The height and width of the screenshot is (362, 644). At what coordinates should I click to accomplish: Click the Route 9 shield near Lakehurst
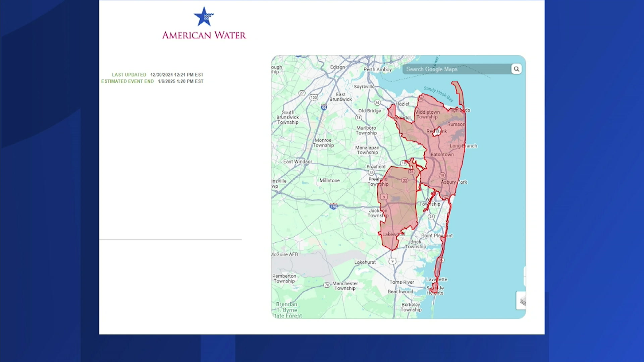(x=392, y=261)
